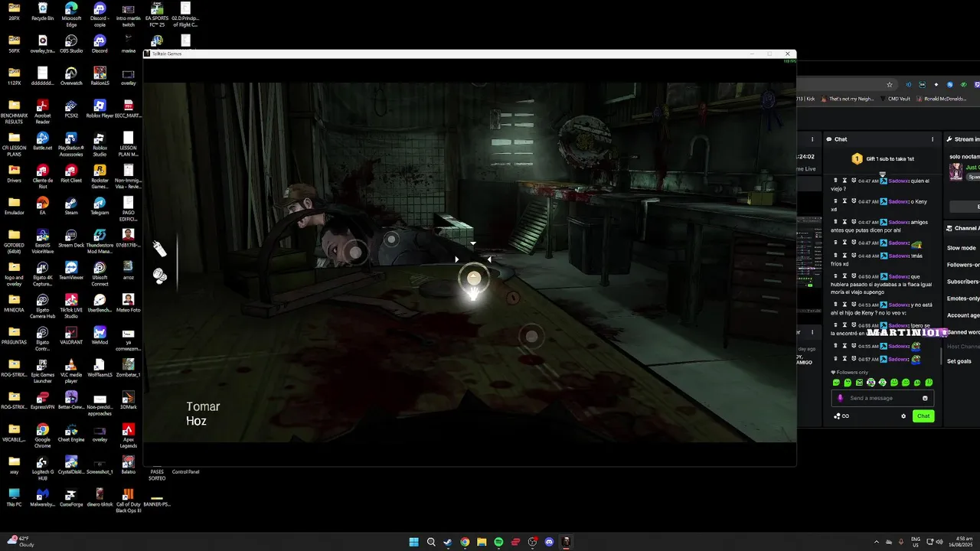Viewport: 980px width, 551px height.
Task: Click the glowing hand interaction hotspot in game
Action: pyautogui.click(x=474, y=280)
